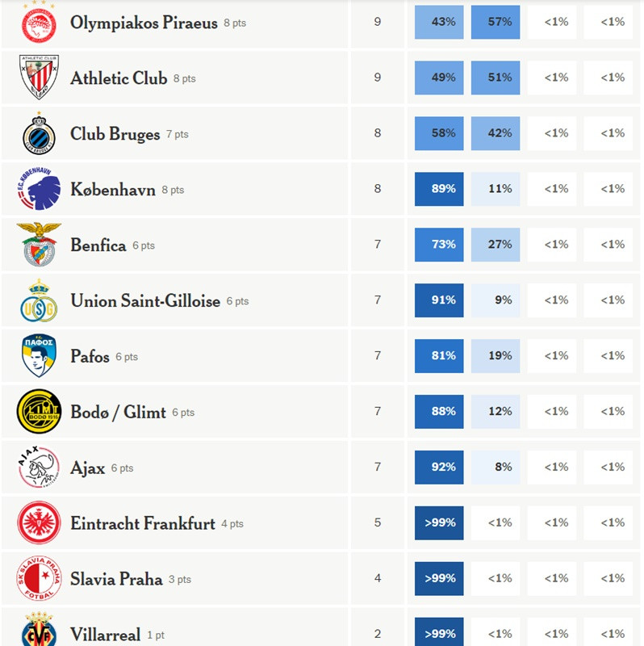Click the Pafos club badge
Image resolution: width=644 pixels, height=646 pixels.
pos(39,356)
